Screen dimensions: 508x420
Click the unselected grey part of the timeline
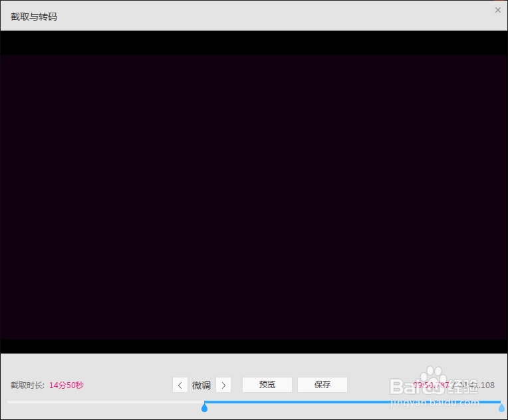click(x=106, y=402)
